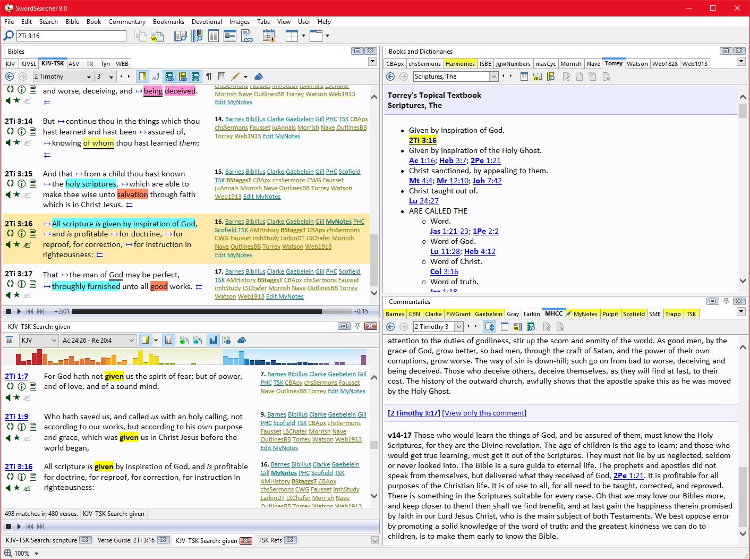Click the 2Ti 3:16 verse search field
This screenshot has height=560, width=750.
coord(71,36)
